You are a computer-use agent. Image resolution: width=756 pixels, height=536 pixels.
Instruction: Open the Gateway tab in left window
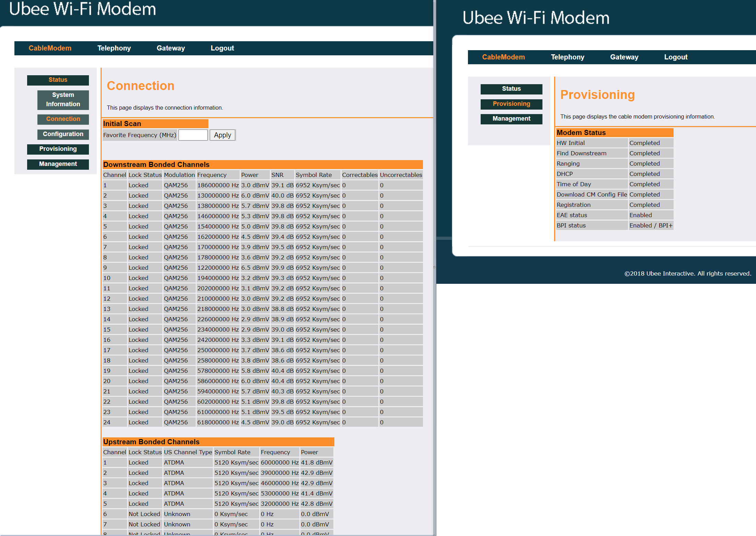pyautogui.click(x=171, y=48)
